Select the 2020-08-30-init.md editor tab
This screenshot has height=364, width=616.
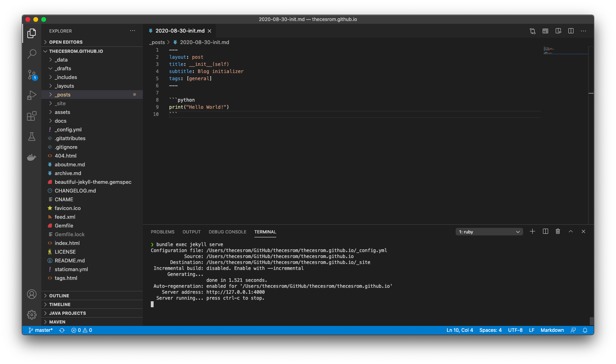pyautogui.click(x=180, y=31)
